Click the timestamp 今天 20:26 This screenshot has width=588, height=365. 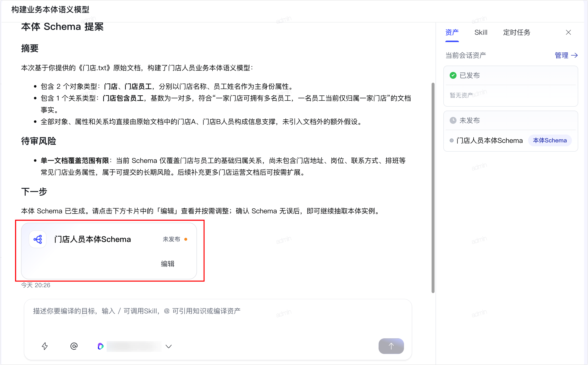coord(36,285)
